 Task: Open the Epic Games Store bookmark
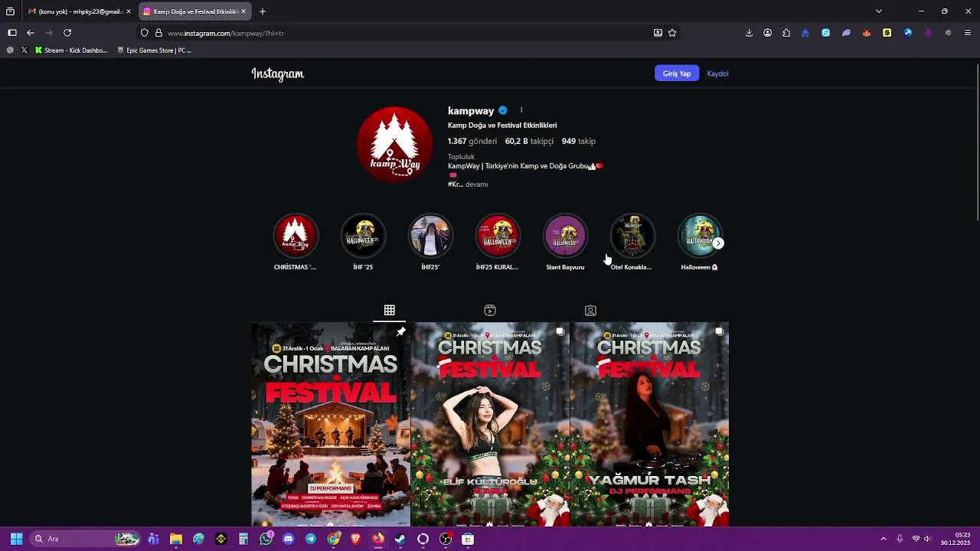[154, 51]
